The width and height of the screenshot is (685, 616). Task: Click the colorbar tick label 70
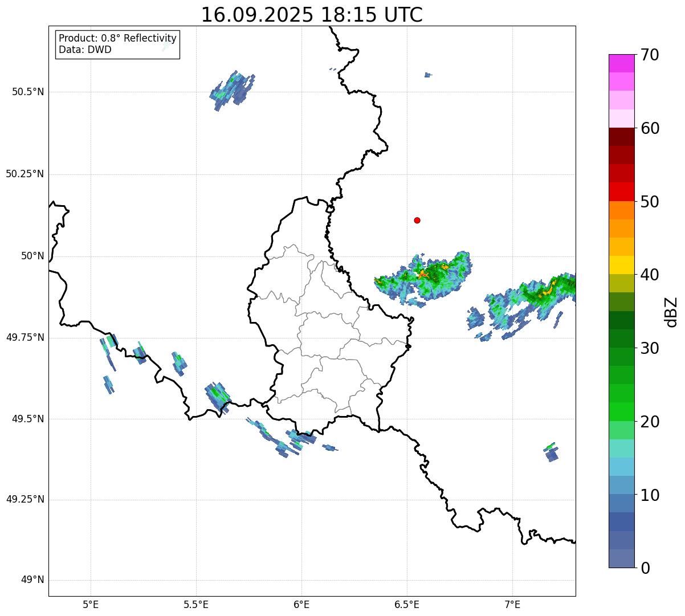coord(650,55)
